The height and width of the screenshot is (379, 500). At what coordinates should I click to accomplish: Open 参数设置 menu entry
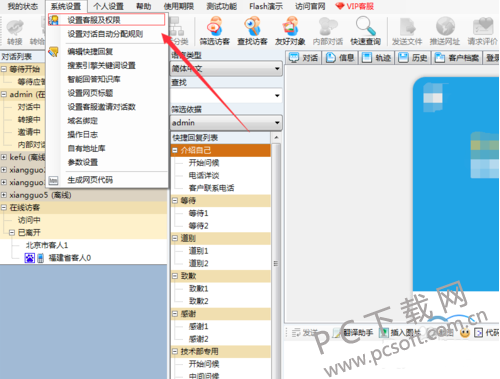(x=82, y=162)
